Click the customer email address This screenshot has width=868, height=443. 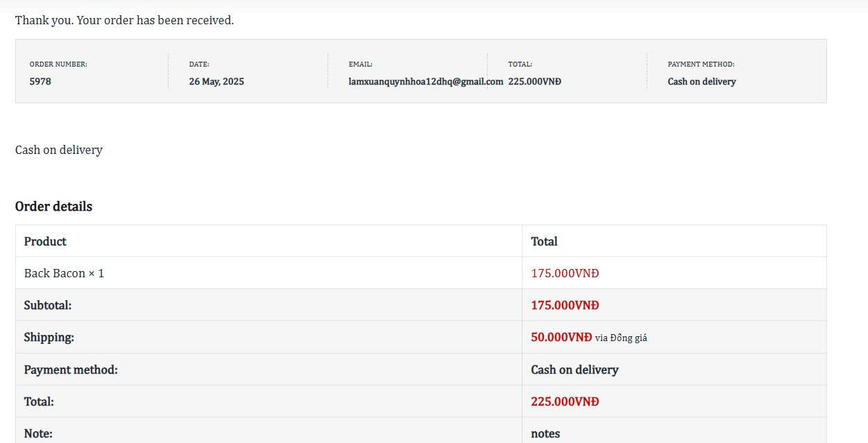[425, 81]
